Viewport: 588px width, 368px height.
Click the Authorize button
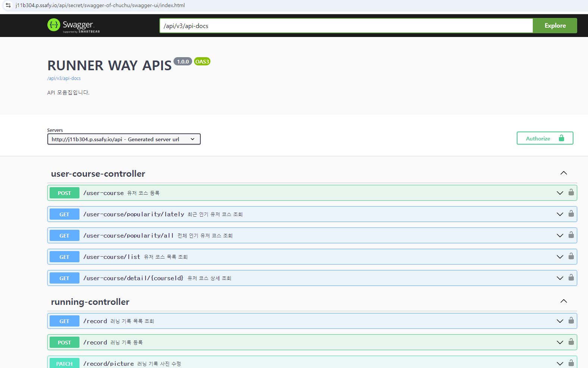(545, 138)
